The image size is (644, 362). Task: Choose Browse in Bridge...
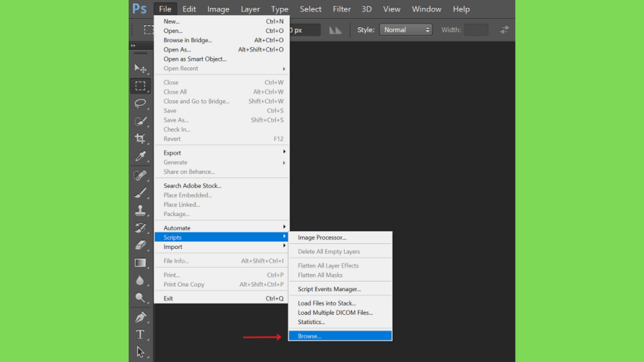click(x=222, y=40)
